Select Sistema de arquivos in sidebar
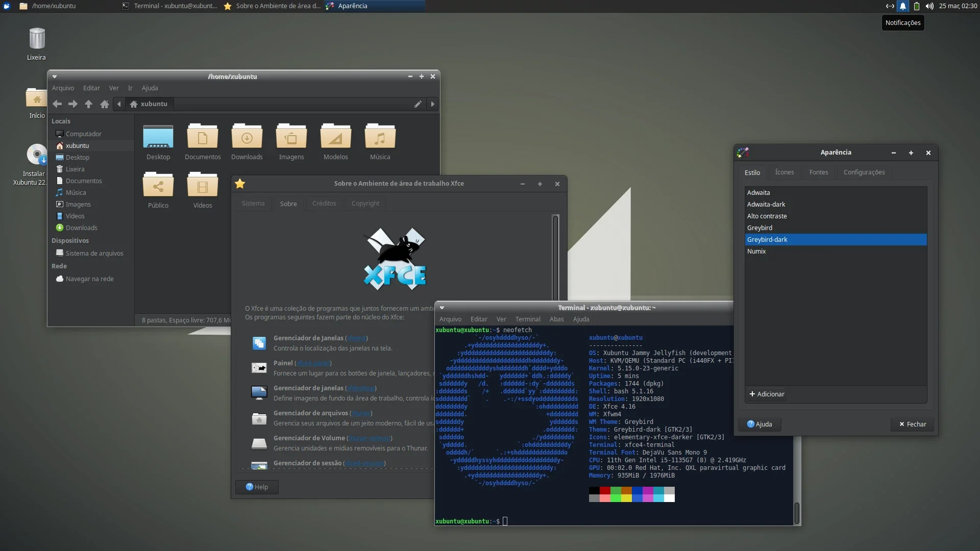Viewport: 980px width, 551px height. pyautogui.click(x=92, y=254)
